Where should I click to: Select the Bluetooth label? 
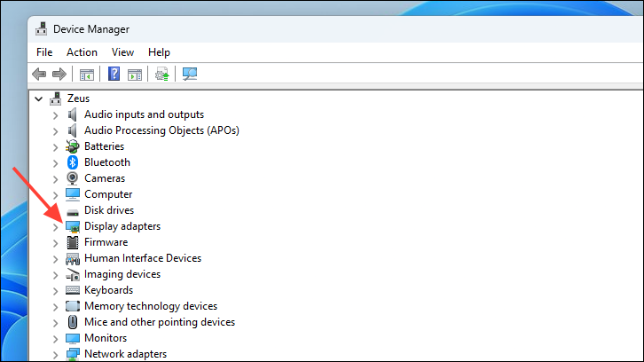pyautogui.click(x=107, y=162)
